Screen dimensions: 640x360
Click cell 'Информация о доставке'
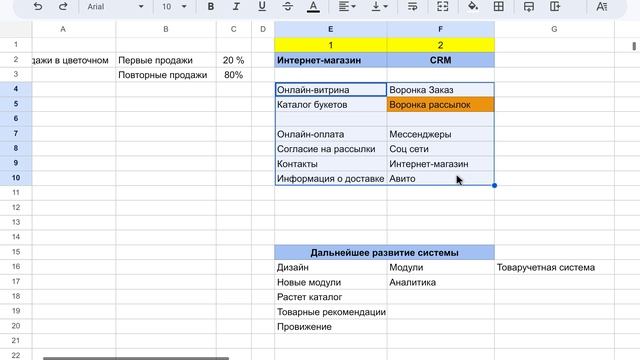pyautogui.click(x=331, y=178)
